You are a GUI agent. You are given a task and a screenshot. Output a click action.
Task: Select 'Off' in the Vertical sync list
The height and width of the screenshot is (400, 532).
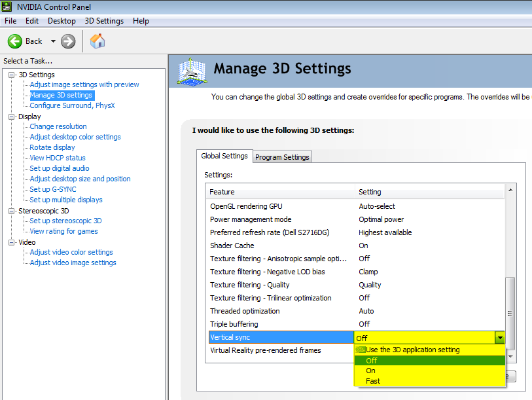click(429, 361)
